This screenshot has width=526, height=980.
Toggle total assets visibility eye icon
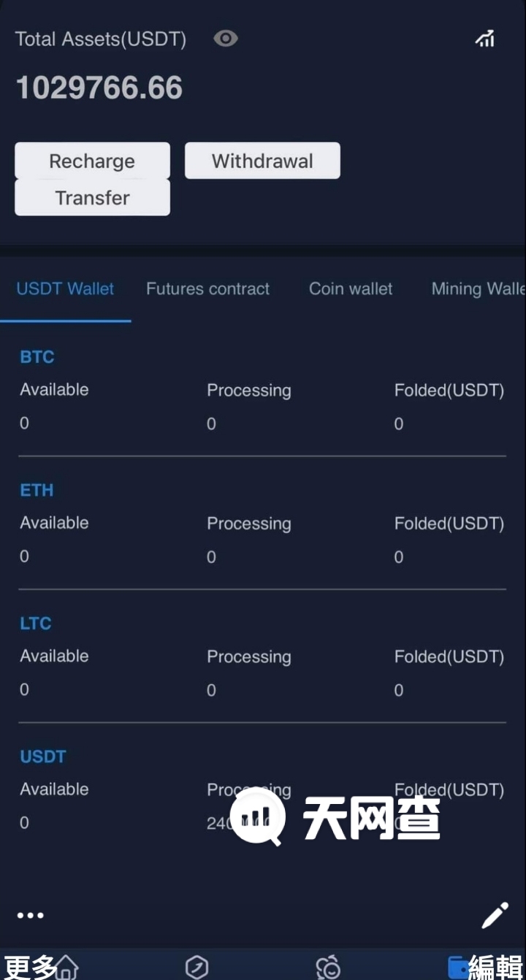pos(225,38)
